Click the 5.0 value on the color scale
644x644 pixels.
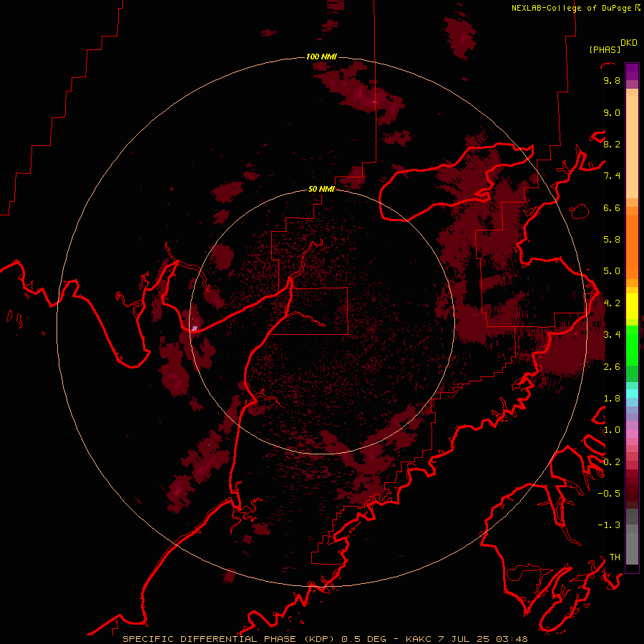pyautogui.click(x=612, y=271)
